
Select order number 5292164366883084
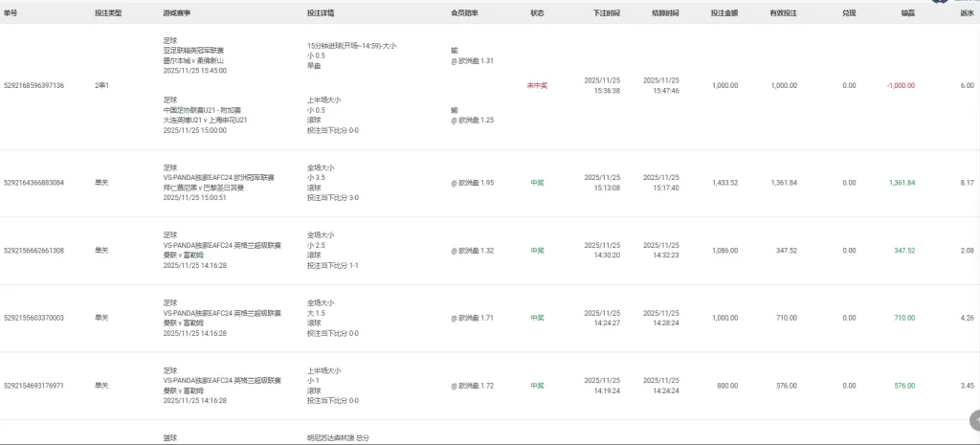tap(34, 183)
